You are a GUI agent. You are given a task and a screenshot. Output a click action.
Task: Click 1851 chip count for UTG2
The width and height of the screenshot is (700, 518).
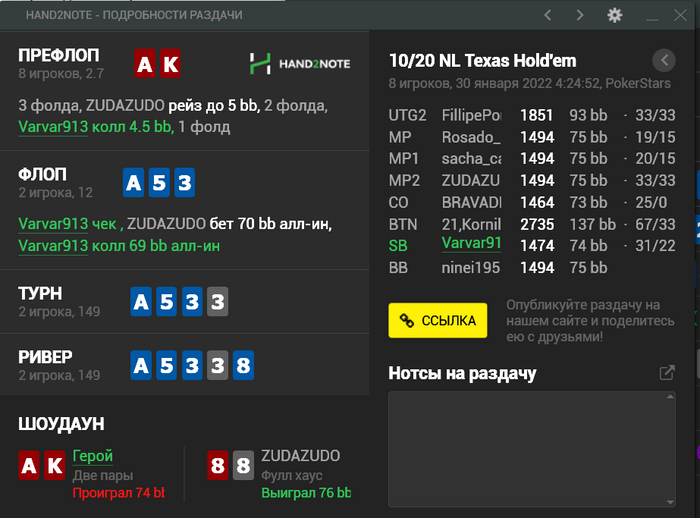click(x=537, y=115)
